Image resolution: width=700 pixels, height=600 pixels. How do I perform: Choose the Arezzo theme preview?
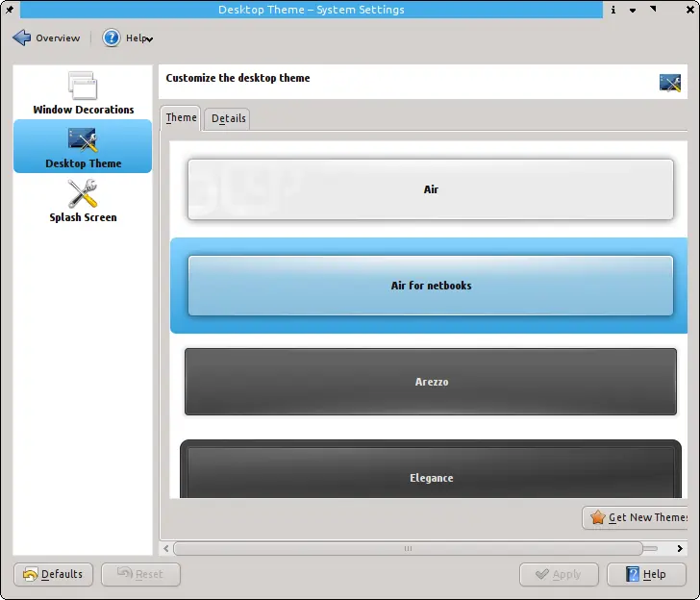[x=431, y=382]
